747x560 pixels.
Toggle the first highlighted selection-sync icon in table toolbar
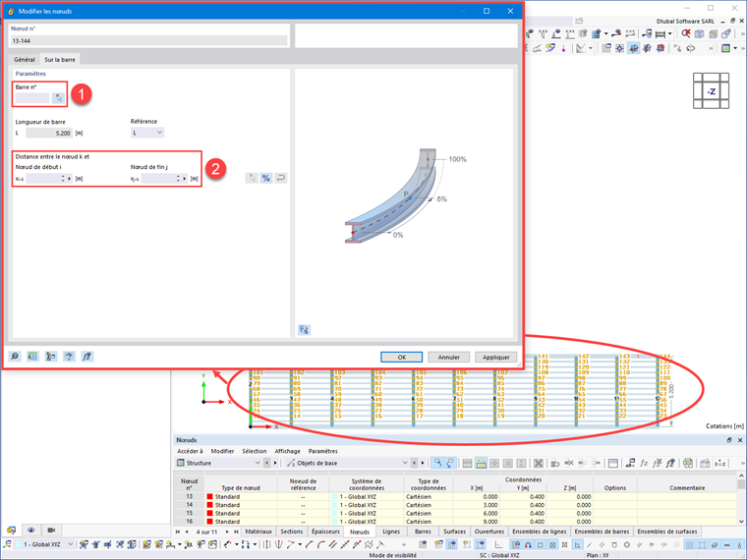click(x=437, y=463)
